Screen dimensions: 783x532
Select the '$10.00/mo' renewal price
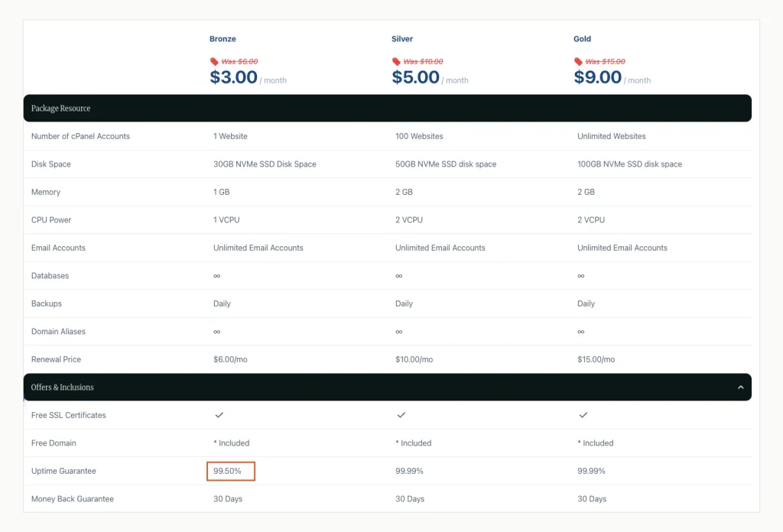(414, 359)
